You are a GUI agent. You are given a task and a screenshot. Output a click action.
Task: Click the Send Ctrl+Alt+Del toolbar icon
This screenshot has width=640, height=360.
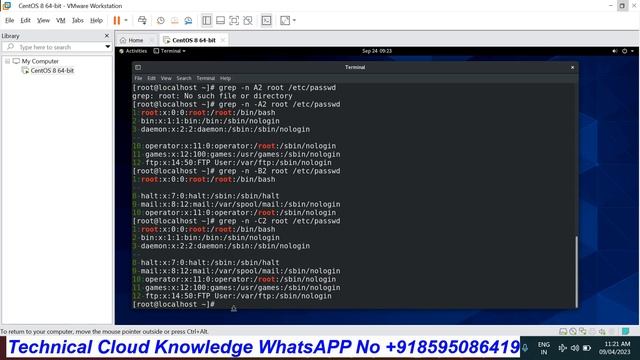142,20
